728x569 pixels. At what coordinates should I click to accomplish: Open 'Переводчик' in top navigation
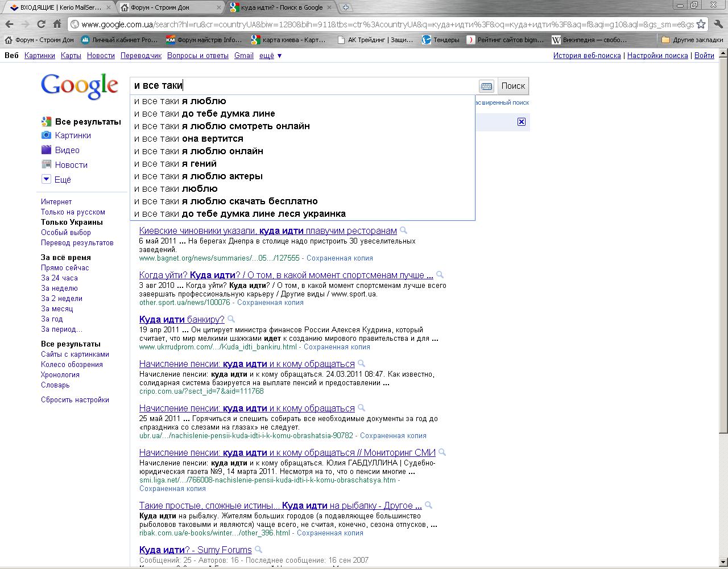141,56
